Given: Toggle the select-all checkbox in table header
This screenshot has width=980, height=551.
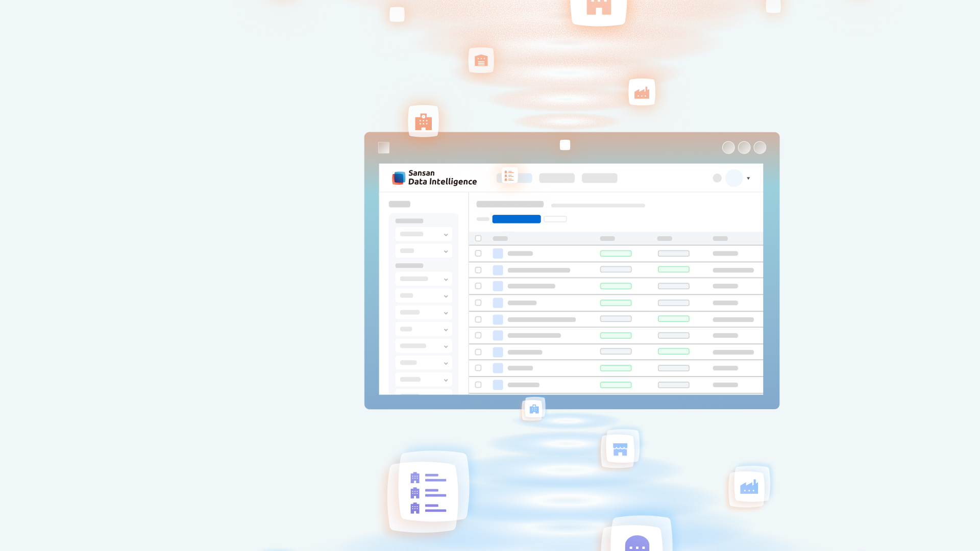Looking at the screenshot, I should tap(478, 238).
